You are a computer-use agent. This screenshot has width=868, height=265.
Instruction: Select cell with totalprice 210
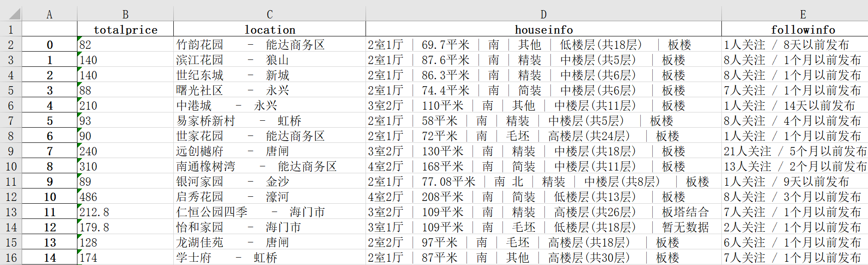(125, 106)
